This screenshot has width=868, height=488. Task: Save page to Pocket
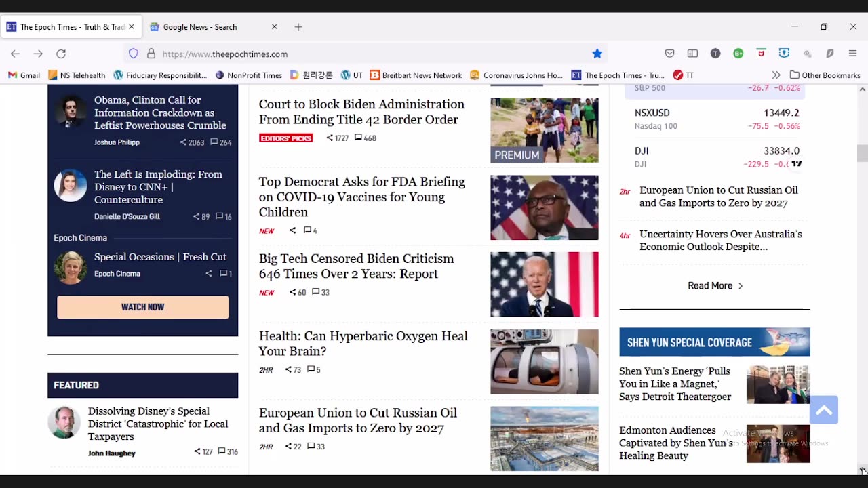(669, 54)
